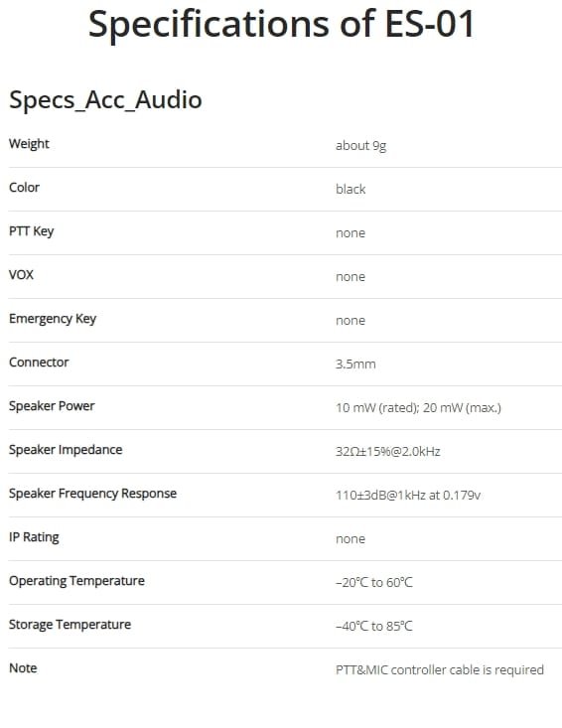Click the Speaker Impedance label

click(x=66, y=450)
